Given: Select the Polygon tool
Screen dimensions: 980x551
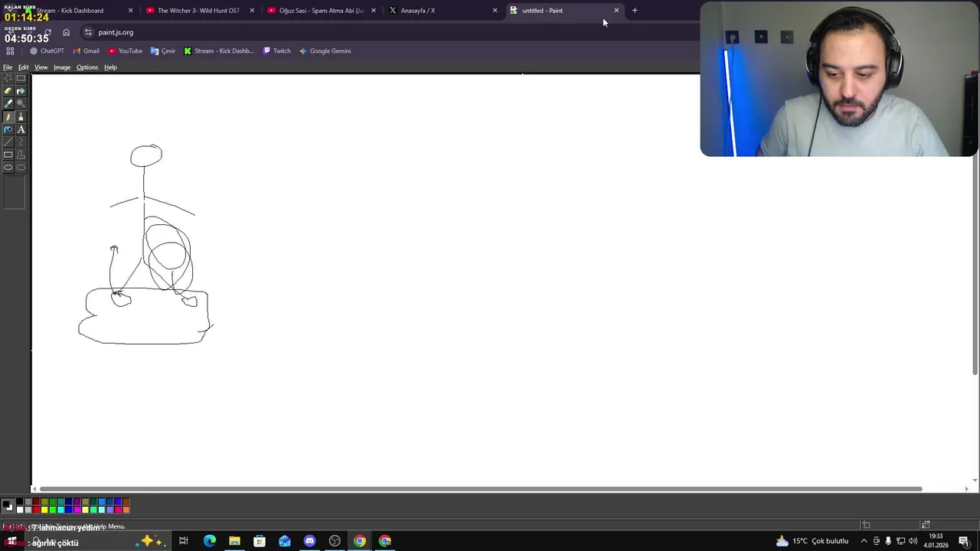Looking at the screenshot, I should (21, 155).
